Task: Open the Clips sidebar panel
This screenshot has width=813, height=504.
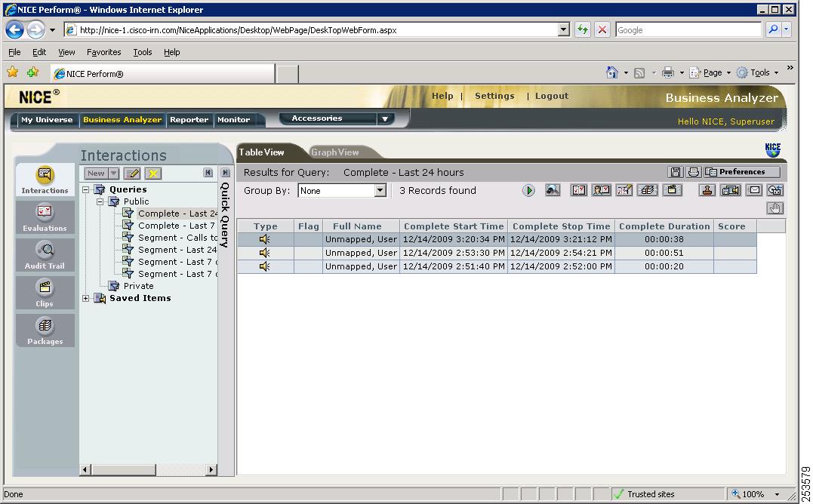Action: pos(45,293)
